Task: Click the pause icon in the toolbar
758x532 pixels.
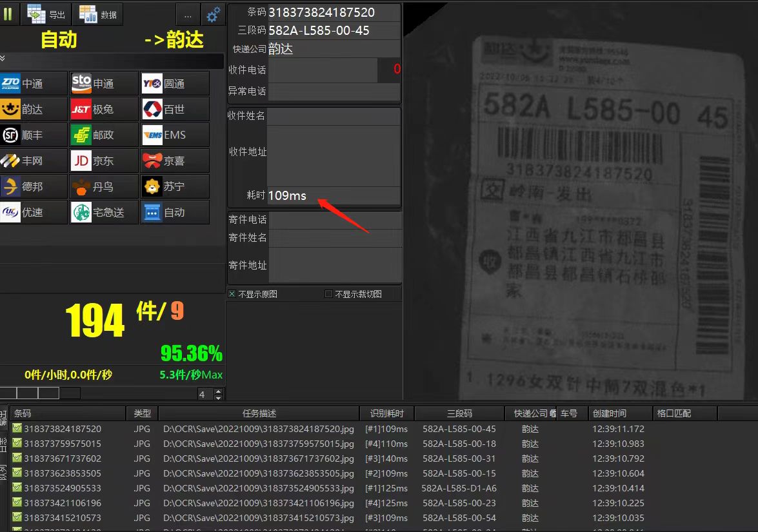Action: tap(8, 14)
